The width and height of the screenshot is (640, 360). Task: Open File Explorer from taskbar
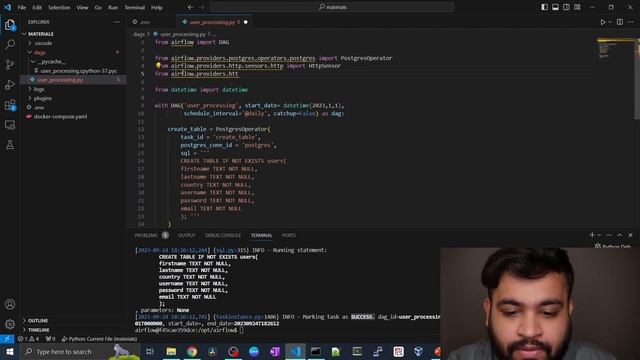click(x=171, y=351)
